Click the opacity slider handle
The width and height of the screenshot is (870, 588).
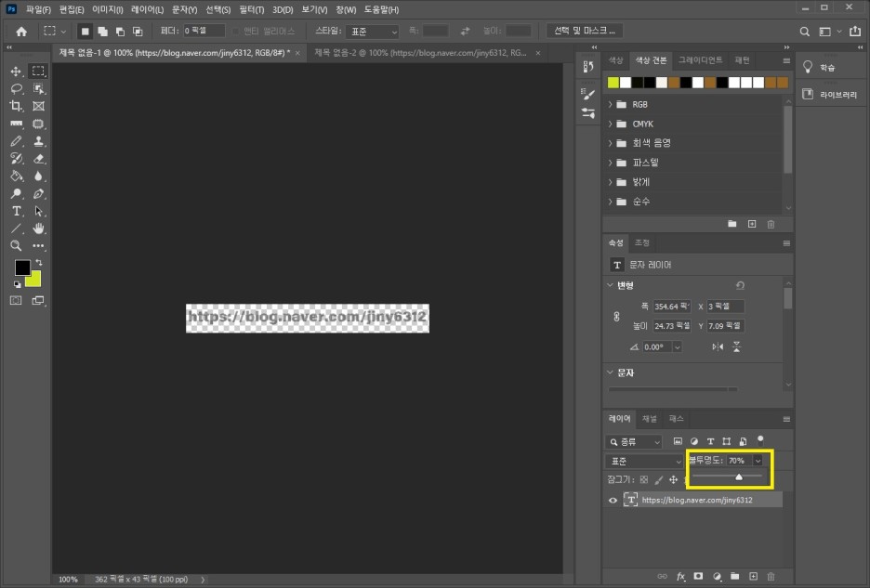[x=739, y=477]
